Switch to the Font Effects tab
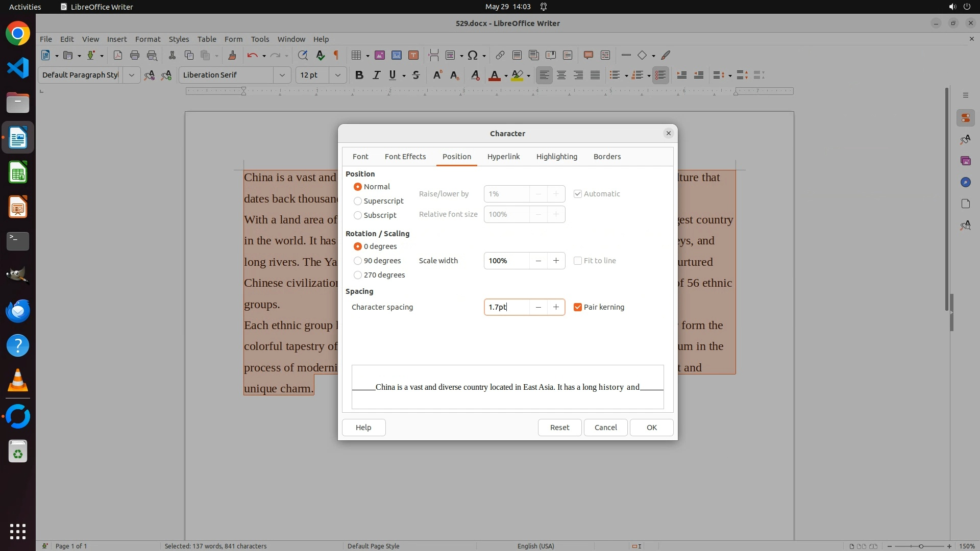The image size is (980, 551). [x=405, y=157]
